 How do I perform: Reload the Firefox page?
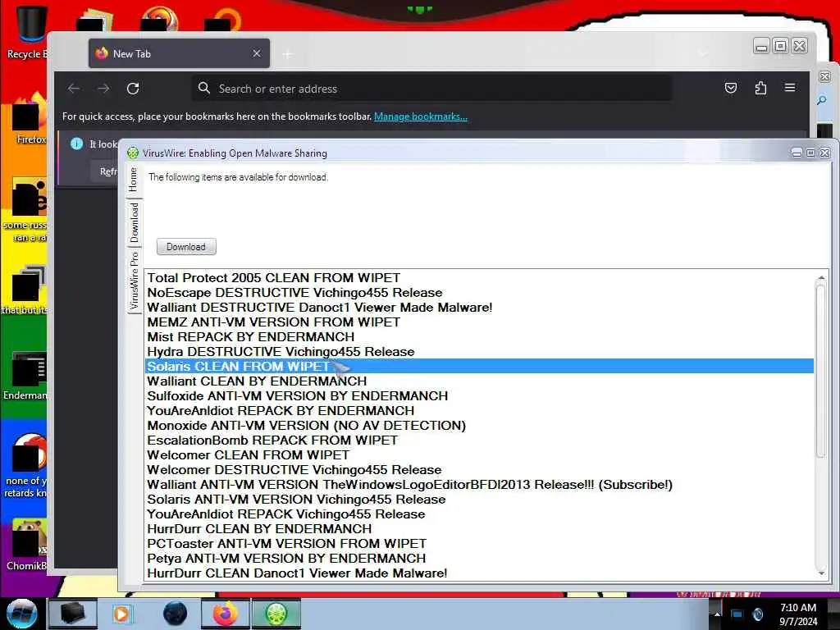coord(133,89)
